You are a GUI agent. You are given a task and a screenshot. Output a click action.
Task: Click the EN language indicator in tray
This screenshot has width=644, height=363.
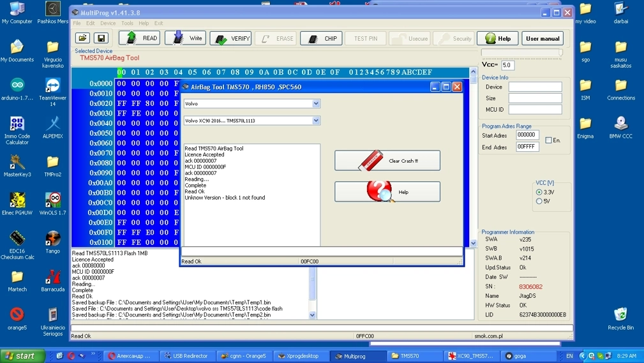569,356
